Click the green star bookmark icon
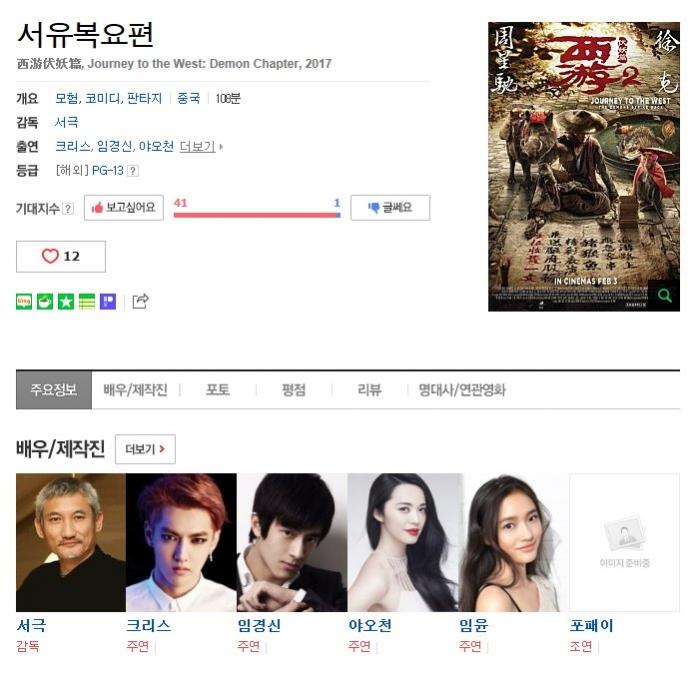The width and height of the screenshot is (700, 678). (66, 302)
